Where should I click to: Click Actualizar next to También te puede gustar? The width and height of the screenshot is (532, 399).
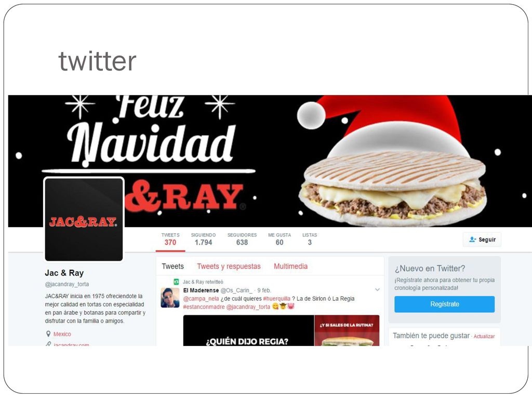click(484, 336)
